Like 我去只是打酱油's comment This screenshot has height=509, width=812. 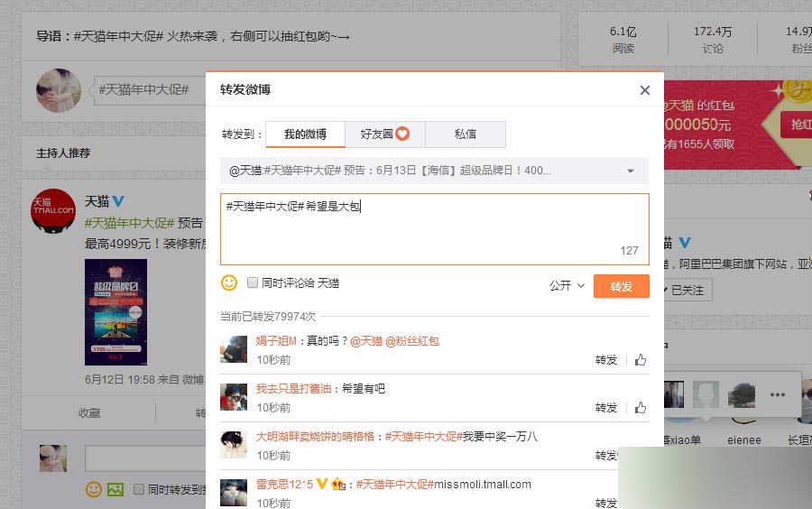pyautogui.click(x=641, y=408)
